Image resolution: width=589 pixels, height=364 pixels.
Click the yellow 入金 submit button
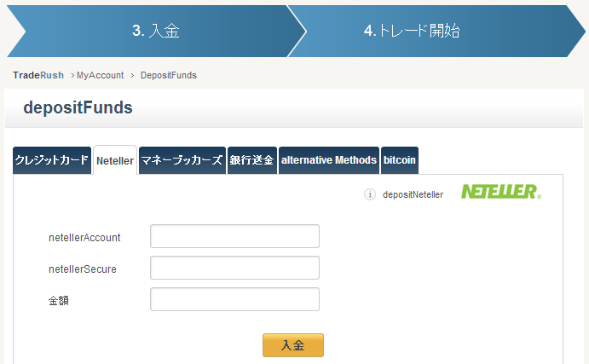tap(293, 345)
